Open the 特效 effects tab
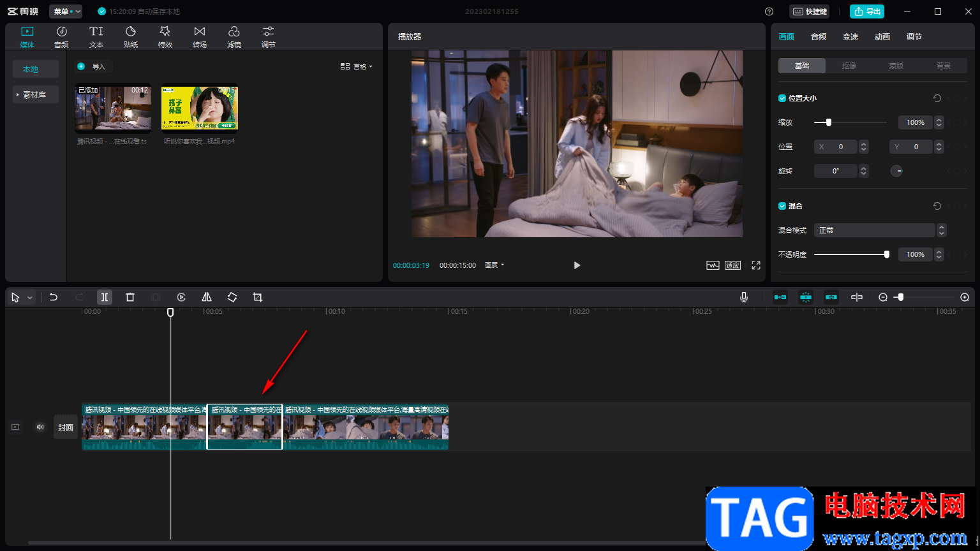The height and width of the screenshot is (551, 980). point(165,37)
